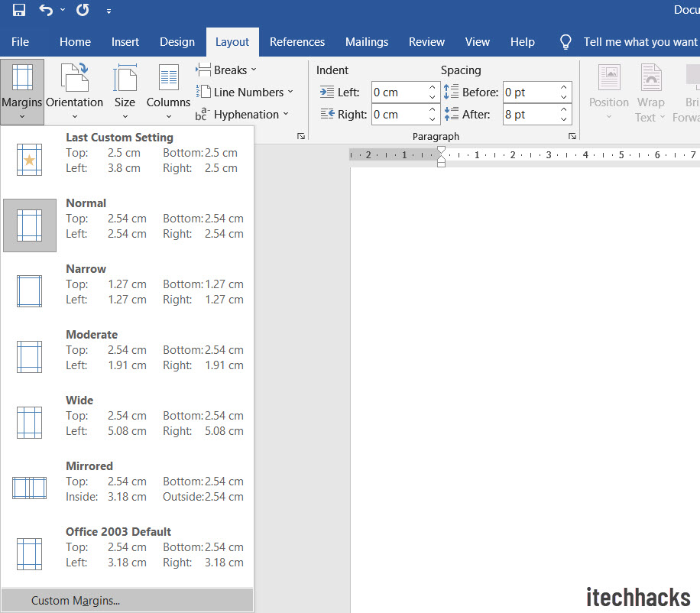Screen dimensions: 700x613
Task: Open the Hyphenation dropdown
Action: click(x=242, y=115)
